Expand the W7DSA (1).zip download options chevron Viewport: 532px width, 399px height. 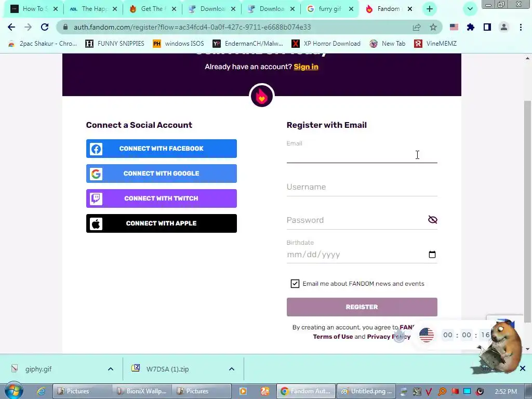click(232, 369)
